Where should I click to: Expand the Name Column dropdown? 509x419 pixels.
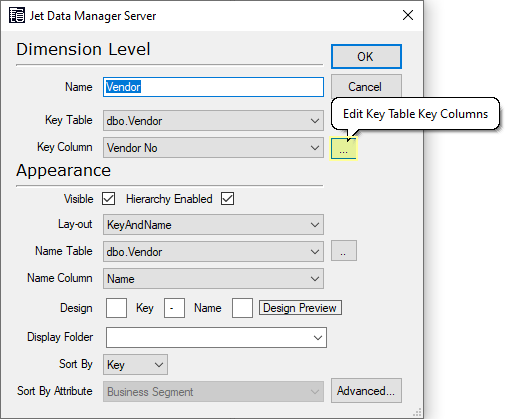(x=213, y=279)
